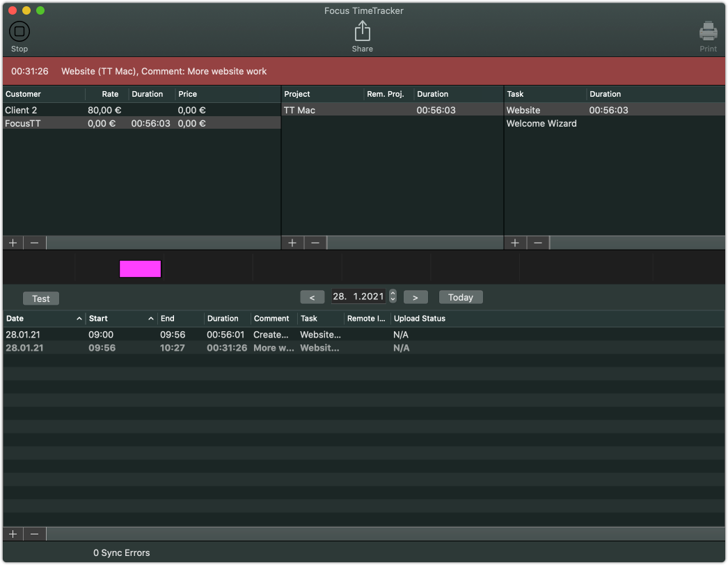Viewport: 728px width, 565px height.
Task: Add a new project with plus button
Action: pyautogui.click(x=292, y=243)
